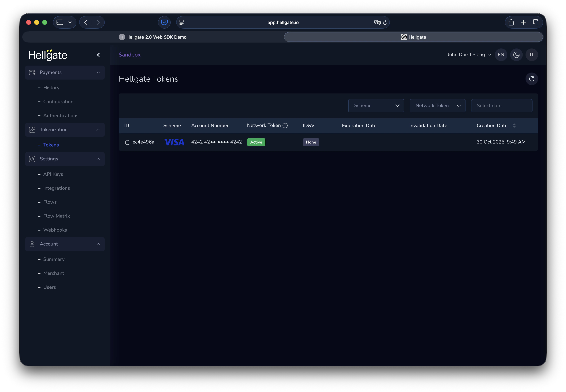Viewport: 566px width, 392px height.
Task: Open the Safari share button
Action: click(511, 22)
